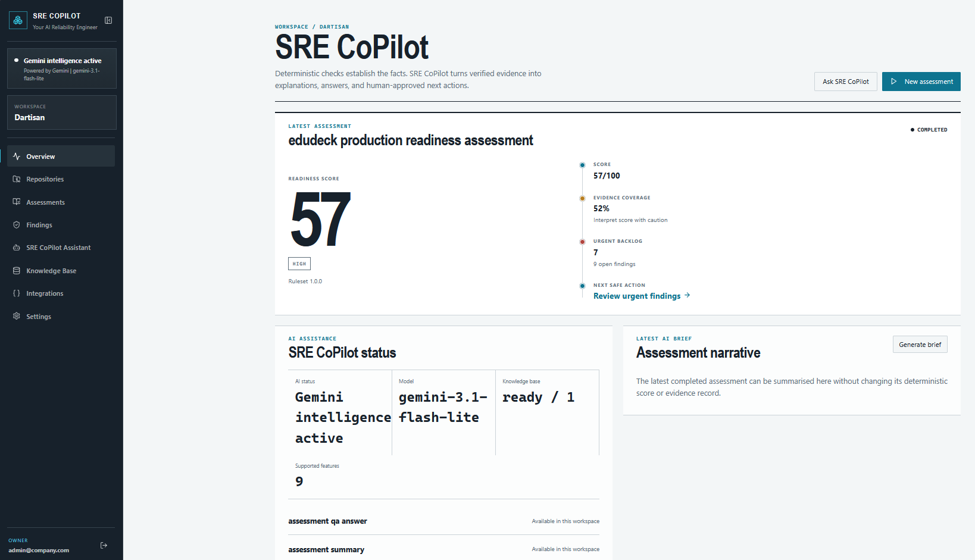Click the Ask SRE CoPilot button
975x560 pixels.
coord(845,82)
